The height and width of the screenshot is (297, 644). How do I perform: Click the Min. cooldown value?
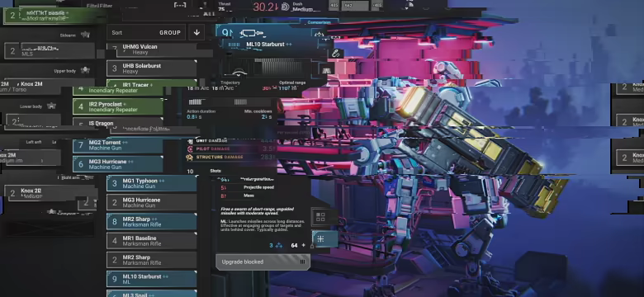[267, 116]
